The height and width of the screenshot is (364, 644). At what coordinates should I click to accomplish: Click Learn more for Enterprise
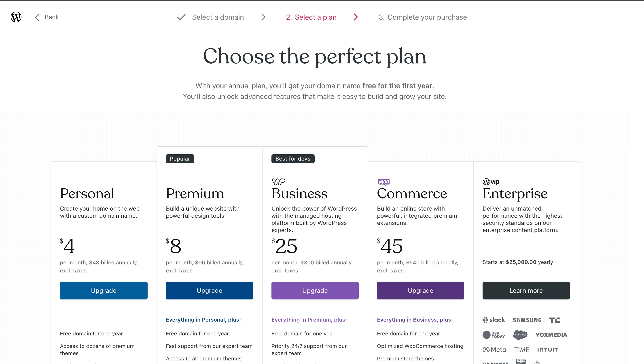click(526, 291)
